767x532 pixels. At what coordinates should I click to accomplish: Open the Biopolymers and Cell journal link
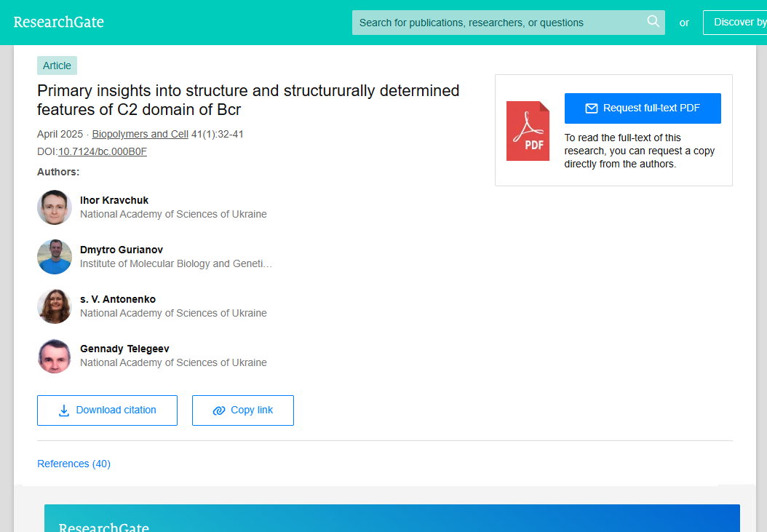click(140, 134)
